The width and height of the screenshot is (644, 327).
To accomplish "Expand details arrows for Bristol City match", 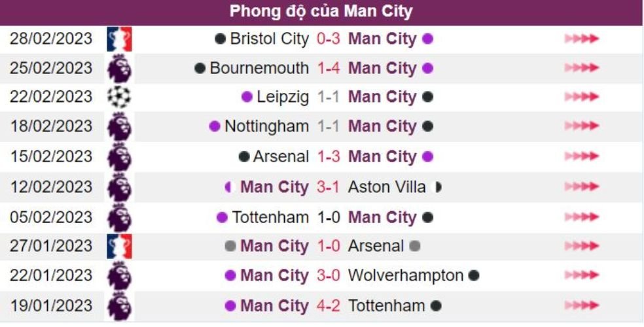I will coord(581,39).
